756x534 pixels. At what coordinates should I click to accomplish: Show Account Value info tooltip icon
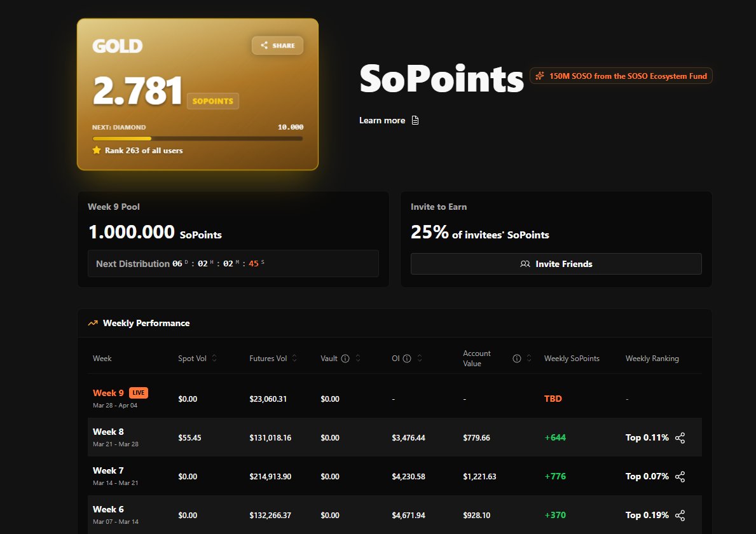(x=517, y=358)
